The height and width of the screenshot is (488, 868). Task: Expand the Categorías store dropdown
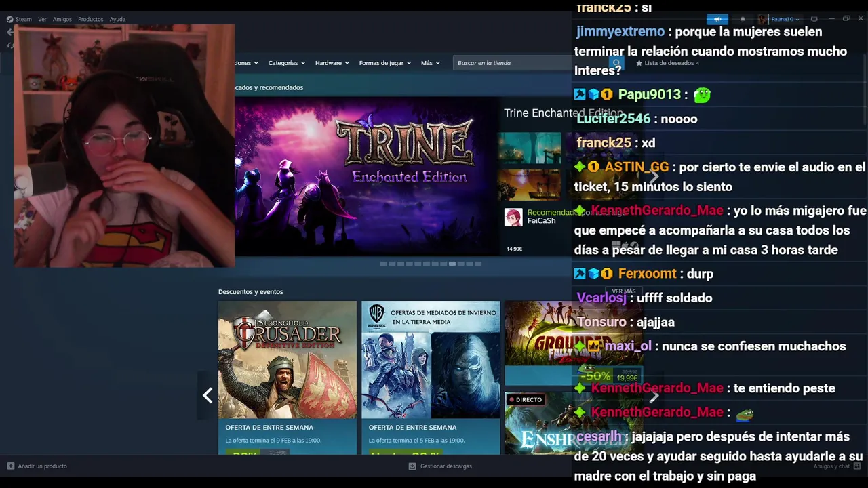(286, 63)
